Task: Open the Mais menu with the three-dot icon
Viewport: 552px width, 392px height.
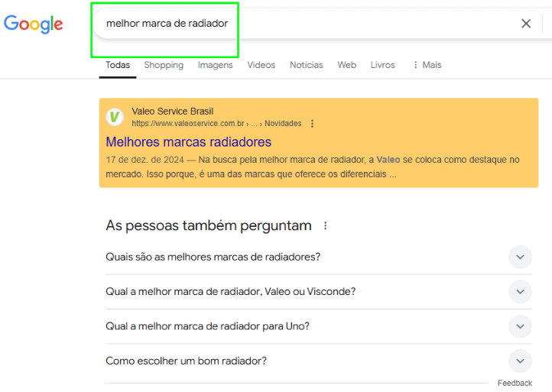Action: (x=427, y=65)
